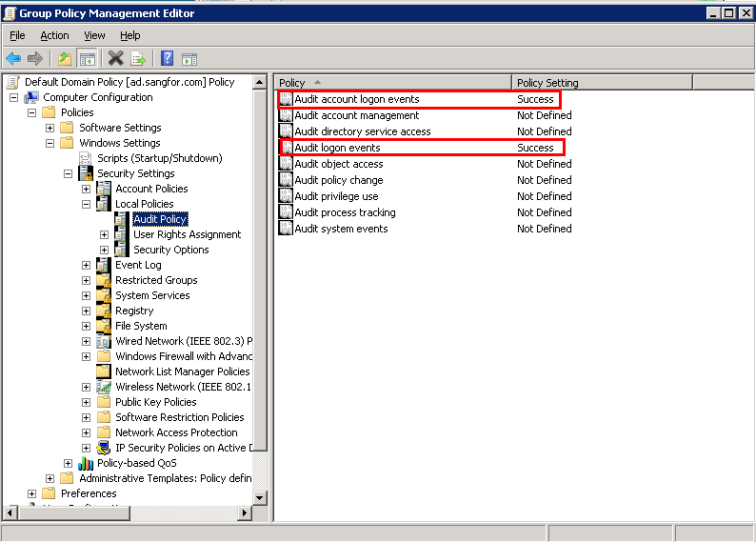Image resolution: width=756 pixels, height=542 pixels.
Task: Sort by the Policy Setting column header
Action: tap(602, 83)
